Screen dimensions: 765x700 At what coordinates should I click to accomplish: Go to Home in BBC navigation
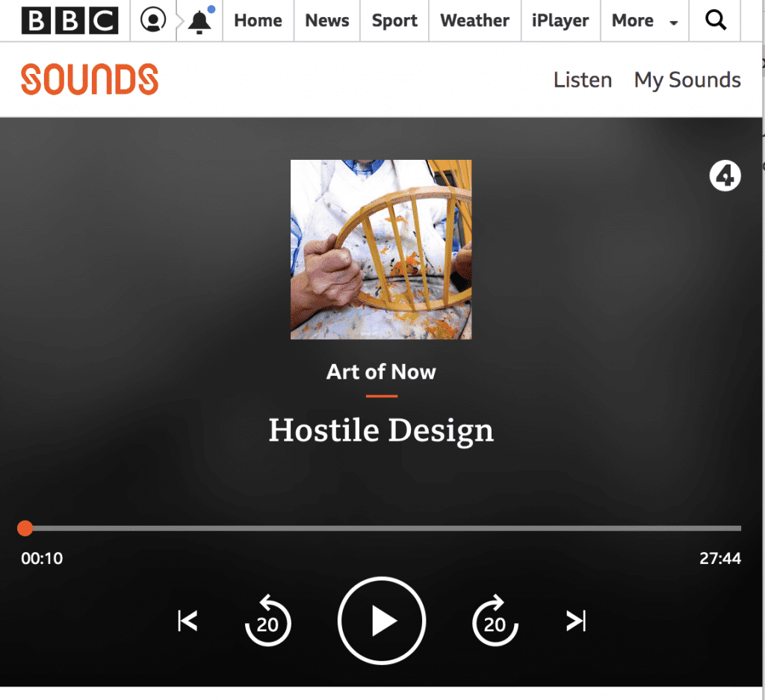258,20
